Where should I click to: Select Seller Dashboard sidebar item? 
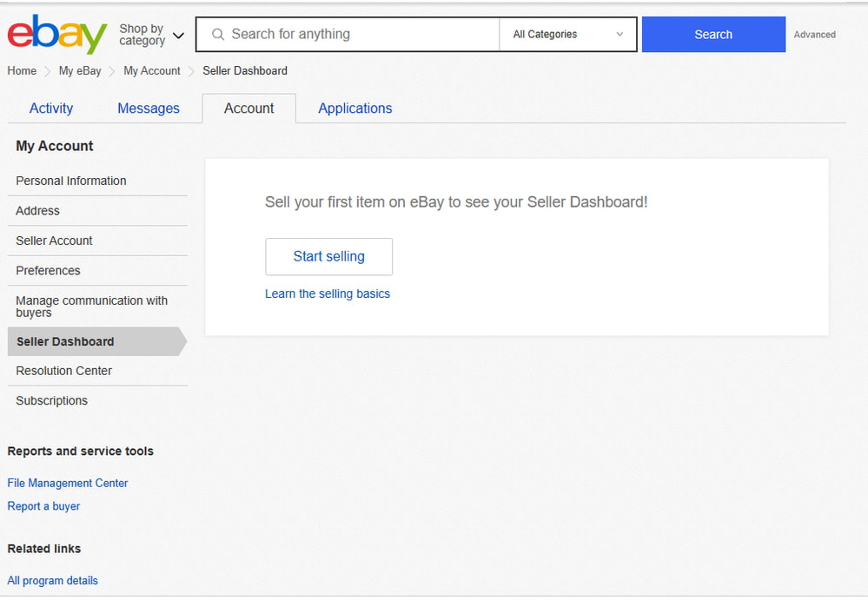pyautogui.click(x=97, y=341)
